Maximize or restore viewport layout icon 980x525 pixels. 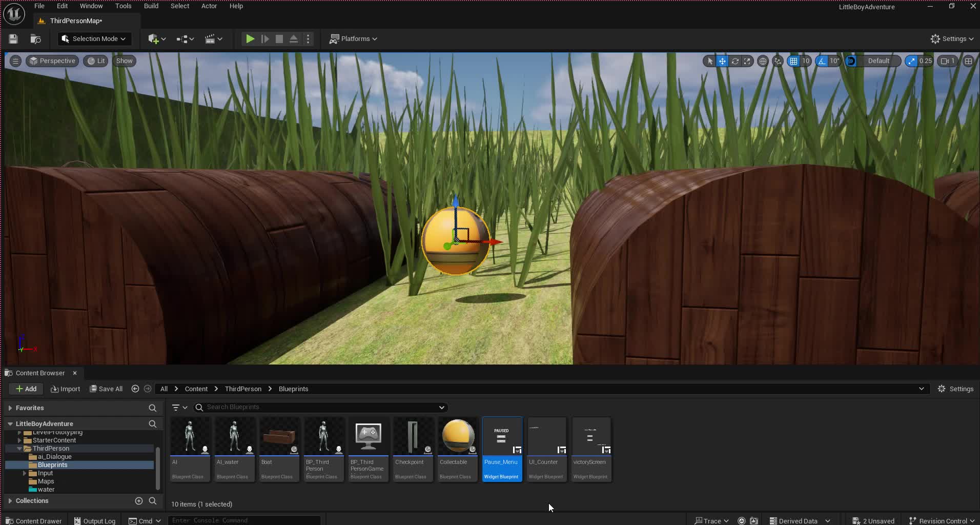pos(968,61)
